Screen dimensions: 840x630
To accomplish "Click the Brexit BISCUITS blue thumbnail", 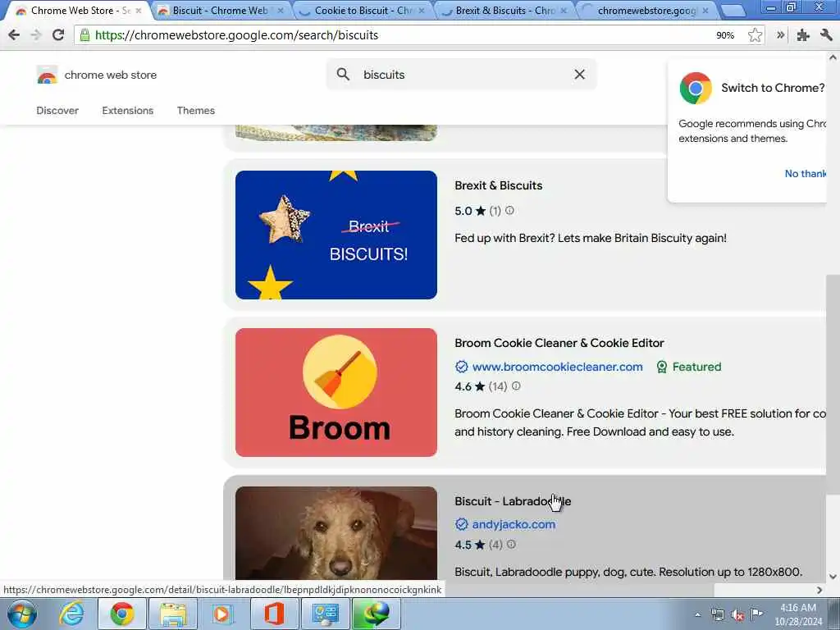I will [336, 235].
